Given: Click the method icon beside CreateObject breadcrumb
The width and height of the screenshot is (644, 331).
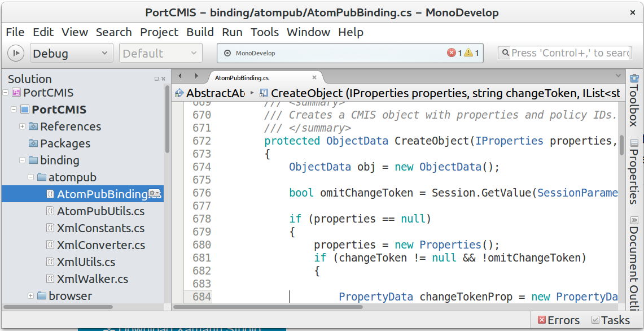Looking at the screenshot, I should pyautogui.click(x=264, y=93).
